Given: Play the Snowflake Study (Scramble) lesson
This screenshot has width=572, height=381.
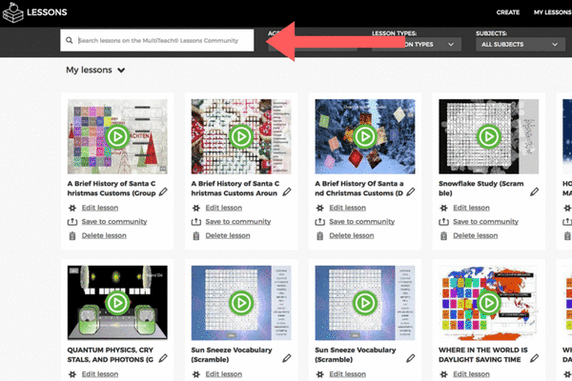Looking at the screenshot, I should point(489,136).
